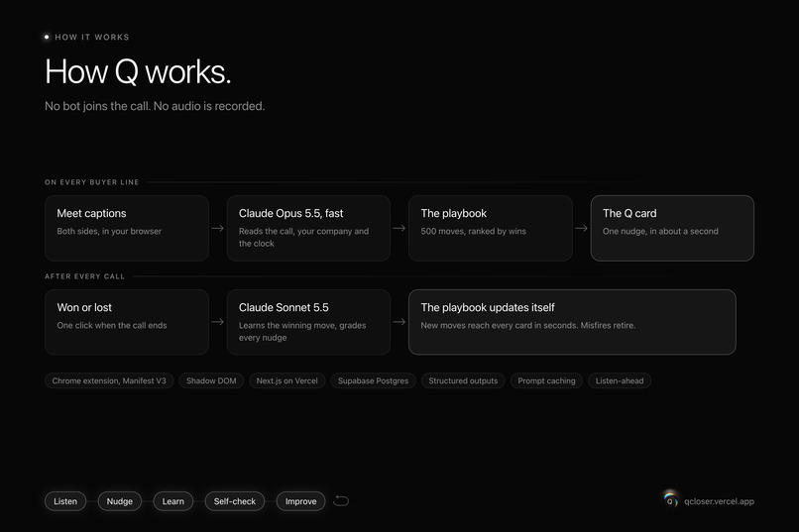
Task: Click the Chrome extension, Manifest V3 tag
Action: point(109,380)
